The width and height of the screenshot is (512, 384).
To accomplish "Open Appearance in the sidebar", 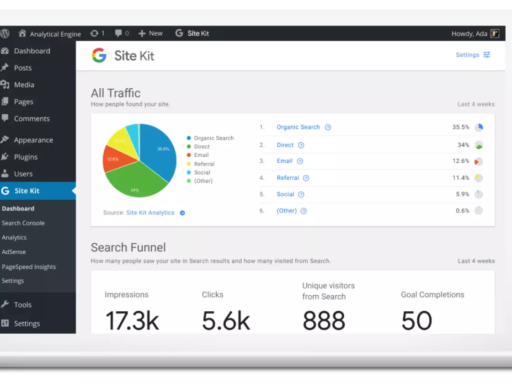I will pyautogui.click(x=33, y=140).
